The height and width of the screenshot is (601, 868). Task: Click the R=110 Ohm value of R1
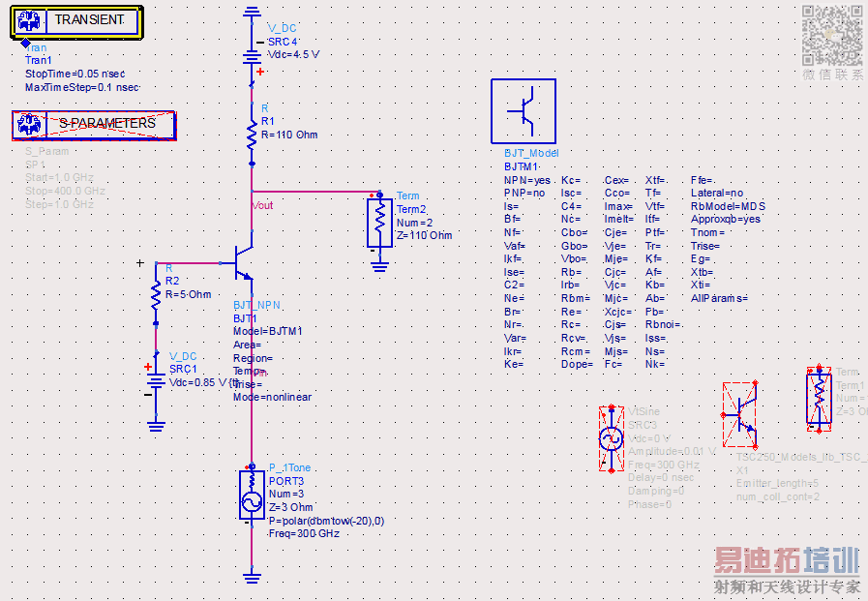289,135
